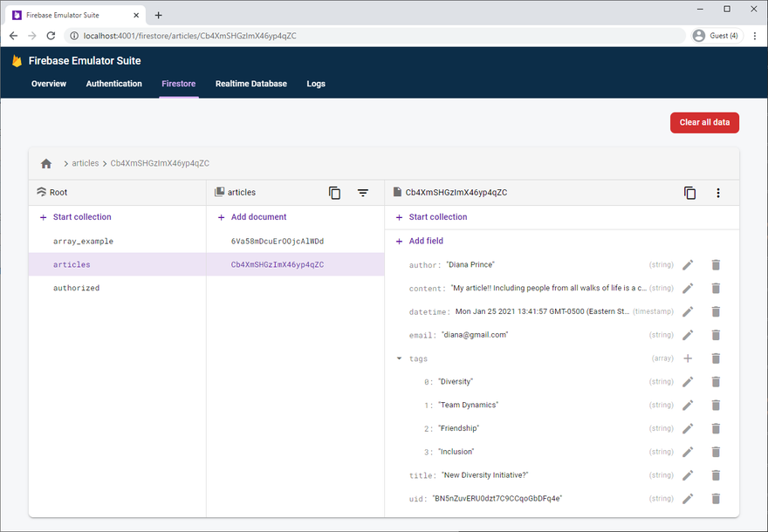Switch to the Overview tab
Viewport: 768px width, 532px height.
pos(49,84)
